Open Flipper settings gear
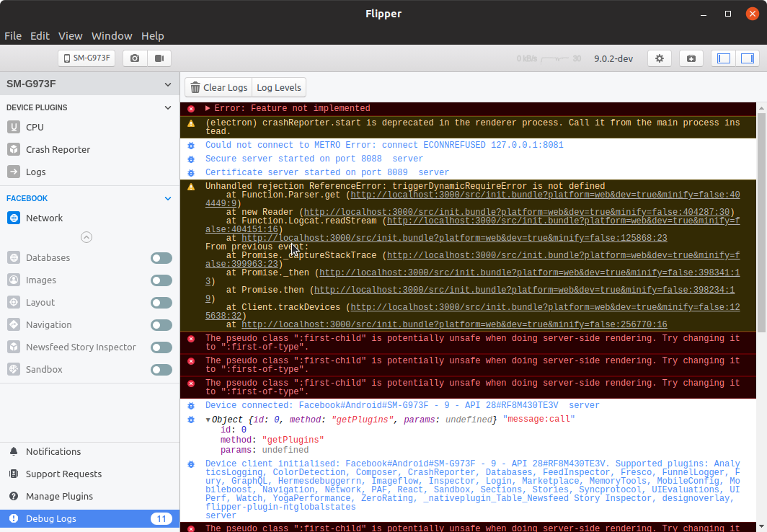The height and width of the screenshot is (532, 767). point(660,58)
